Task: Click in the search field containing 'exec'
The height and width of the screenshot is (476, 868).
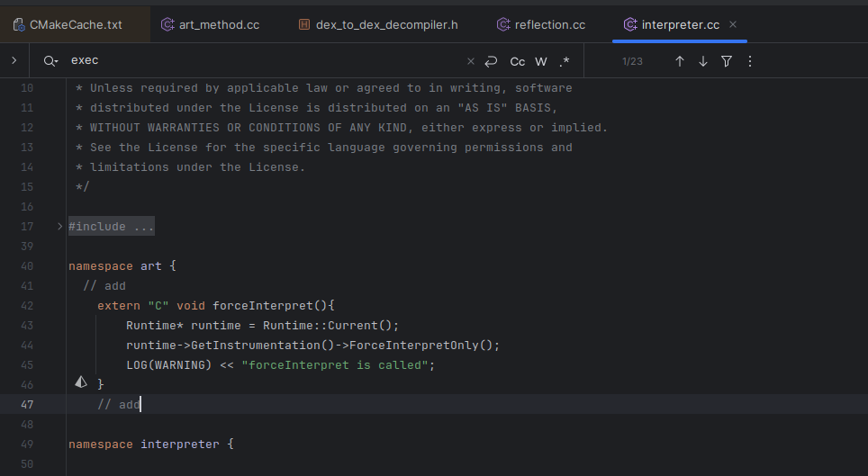Action: (x=261, y=61)
